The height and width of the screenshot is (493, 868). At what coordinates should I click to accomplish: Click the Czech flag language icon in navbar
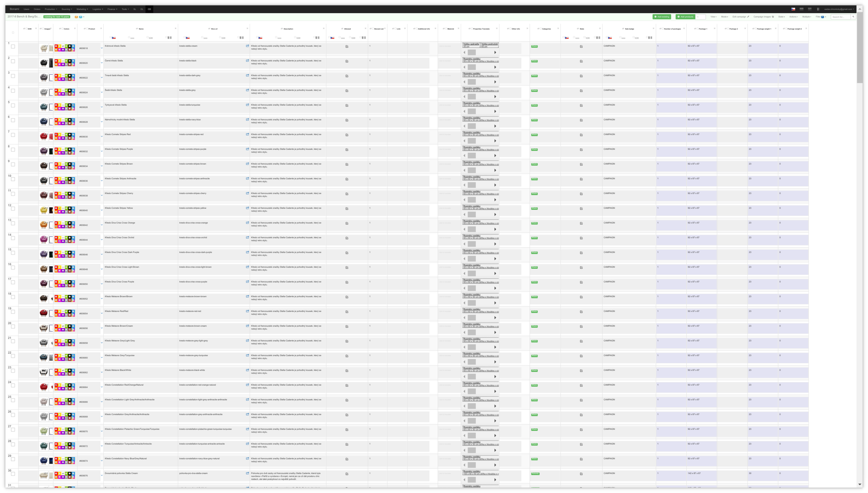[x=793, y=9]
